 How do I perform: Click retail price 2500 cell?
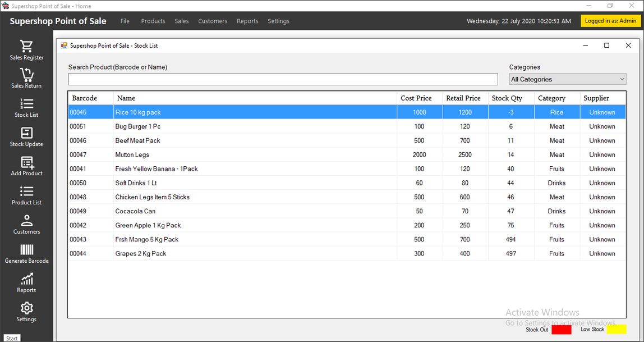click(466, 154)
